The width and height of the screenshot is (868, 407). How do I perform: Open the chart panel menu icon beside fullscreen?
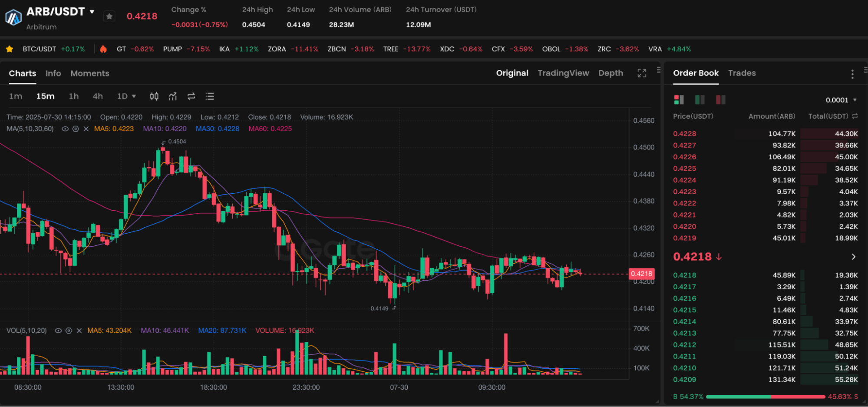(x=658, y=70)
